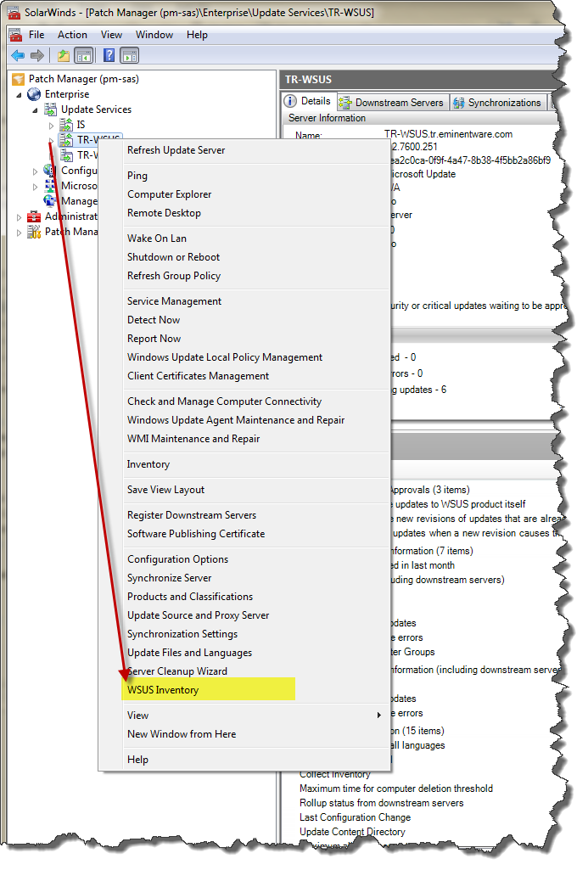Expand the IS server node

(52, 126)
